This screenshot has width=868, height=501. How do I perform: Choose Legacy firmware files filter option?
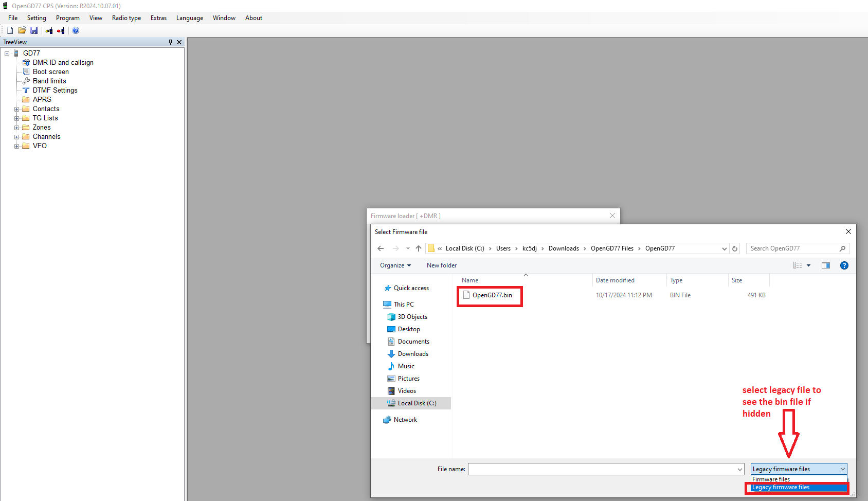(x=799, y=488)
